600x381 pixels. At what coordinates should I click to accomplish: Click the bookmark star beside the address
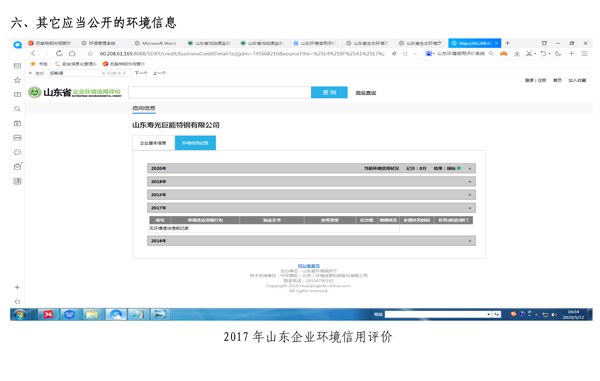[x=90, y=54]
